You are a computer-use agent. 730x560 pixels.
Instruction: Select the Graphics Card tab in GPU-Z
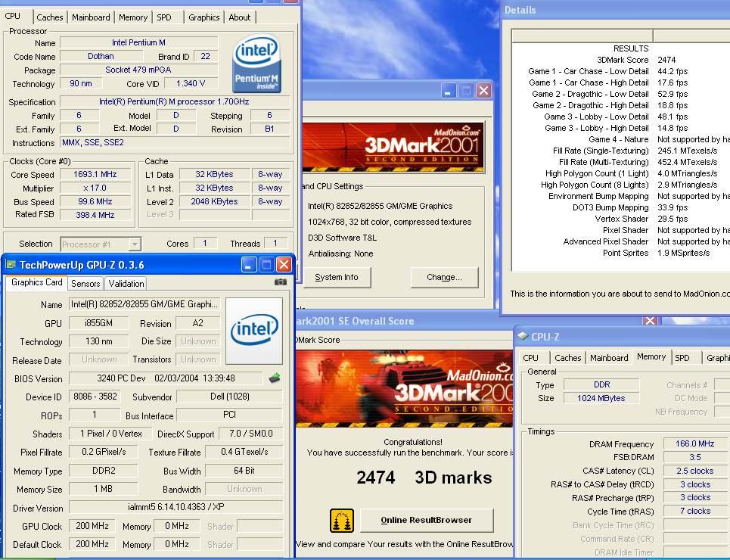click(x=37, y=282)
